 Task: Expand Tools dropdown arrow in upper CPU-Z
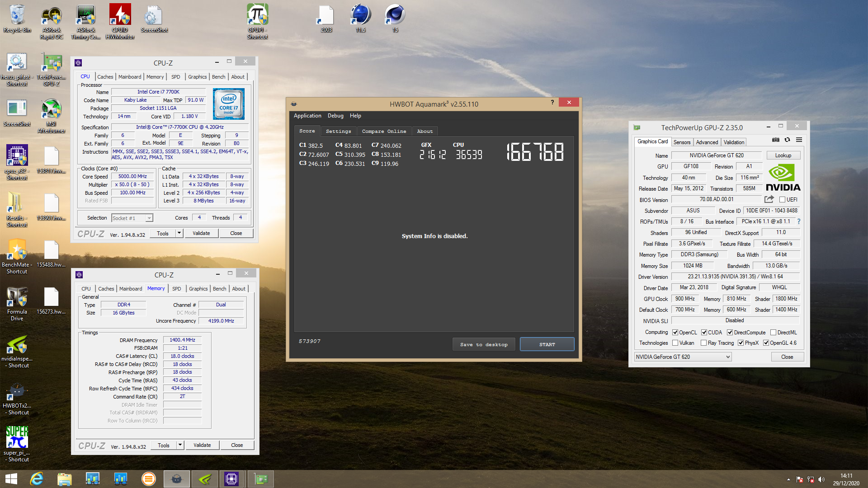(179, 233)
